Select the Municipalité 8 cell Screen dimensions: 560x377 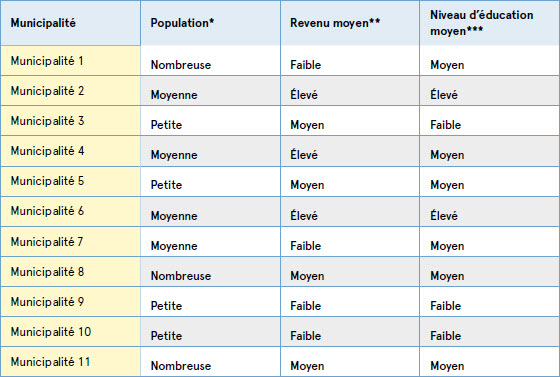click(70, 272)
